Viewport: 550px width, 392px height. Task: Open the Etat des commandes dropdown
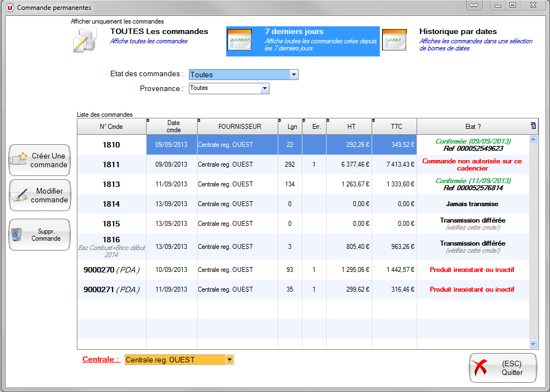coord(294,75)
